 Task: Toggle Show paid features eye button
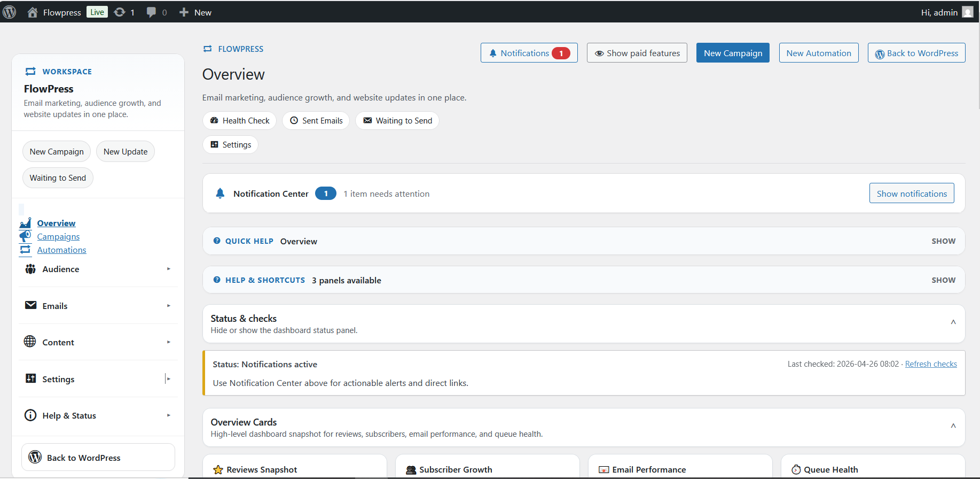tap(637, 53)
